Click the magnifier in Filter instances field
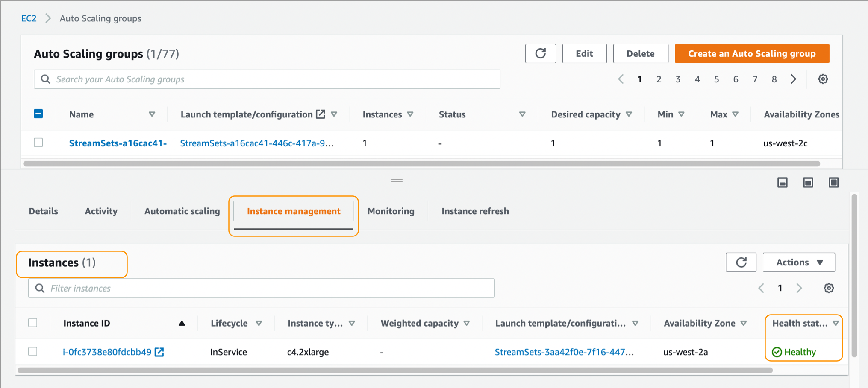 40,288
